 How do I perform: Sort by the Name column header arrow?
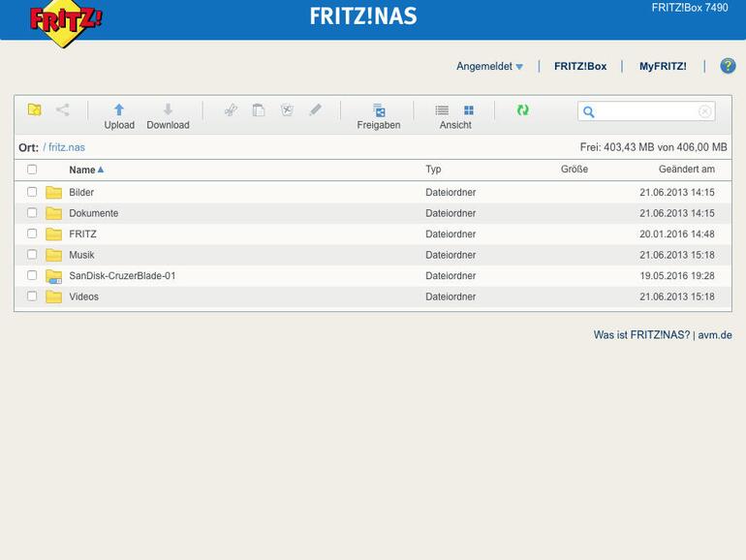[101, 170]
